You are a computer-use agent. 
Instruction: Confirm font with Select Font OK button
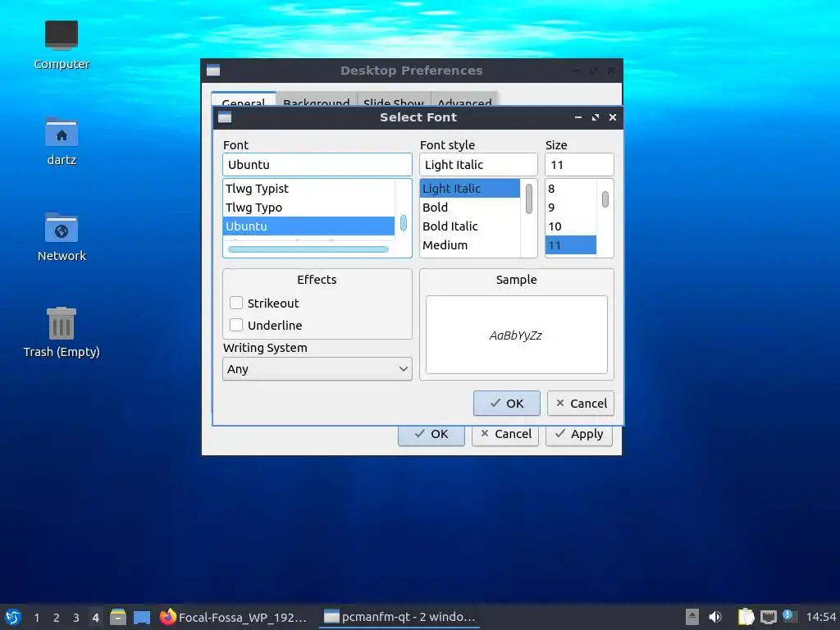pos(506,404)
